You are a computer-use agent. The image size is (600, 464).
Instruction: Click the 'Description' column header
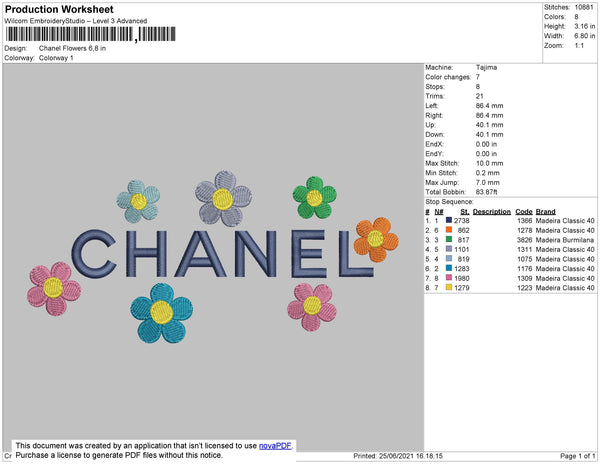[x=492, y=212]
